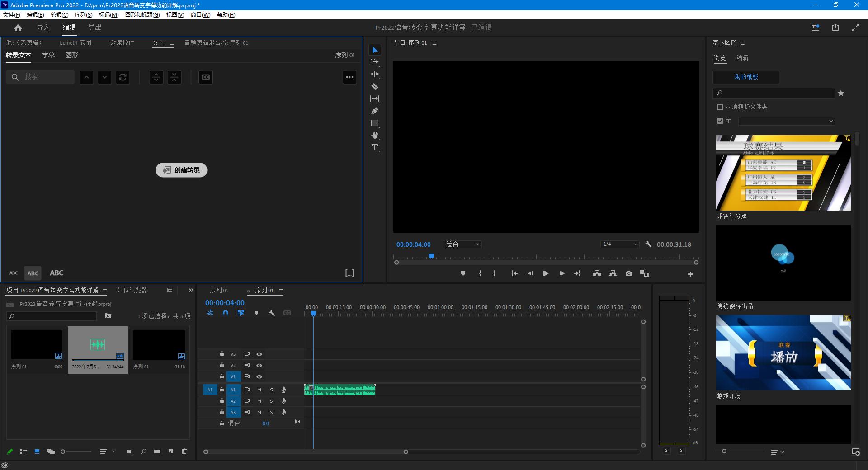Click the New Bin folder icon
Screen dimensions: 868x470
(x=157, y=451)
